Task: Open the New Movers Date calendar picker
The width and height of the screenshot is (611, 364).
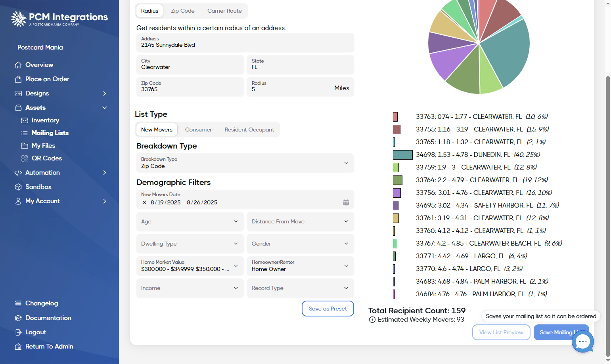Action: pos(346,202)
